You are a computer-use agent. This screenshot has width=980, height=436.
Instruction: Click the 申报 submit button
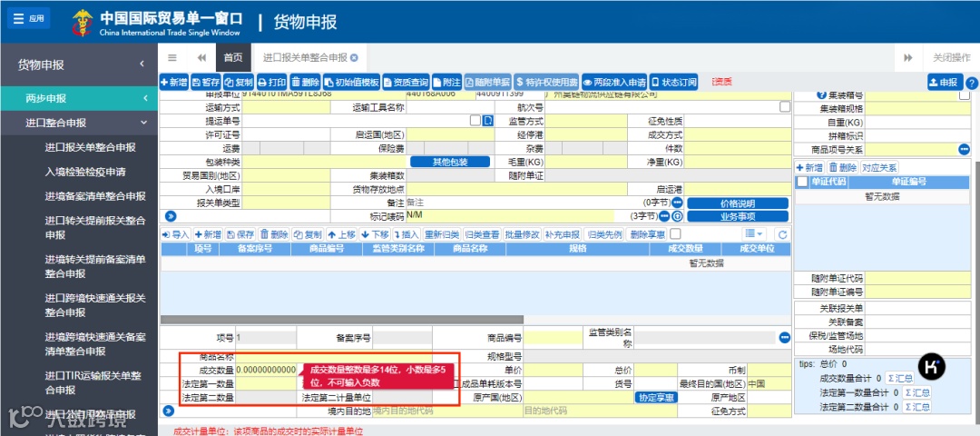tap(945, 82)
